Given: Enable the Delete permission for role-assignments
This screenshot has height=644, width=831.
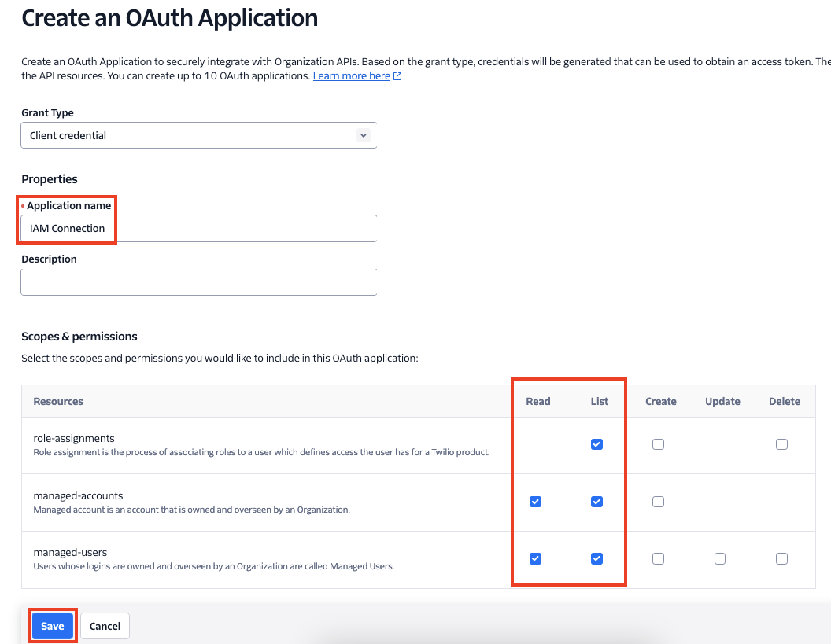Looking at the screenshot, I should click(x=781, y=444).
